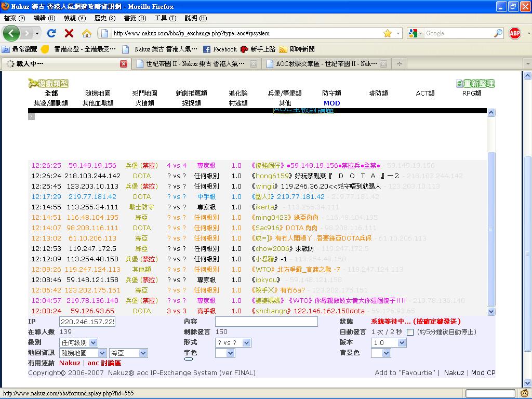Click the search magnifier icon in Google box
The height and width of the screenshot is (399, 532).
click(x=498, y=33)
